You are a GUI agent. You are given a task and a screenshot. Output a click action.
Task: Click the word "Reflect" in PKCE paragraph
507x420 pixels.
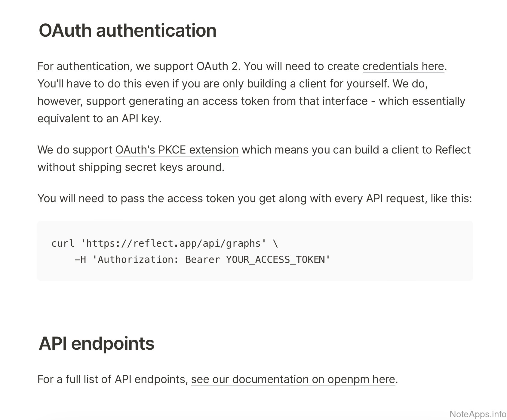pos(453,150)
